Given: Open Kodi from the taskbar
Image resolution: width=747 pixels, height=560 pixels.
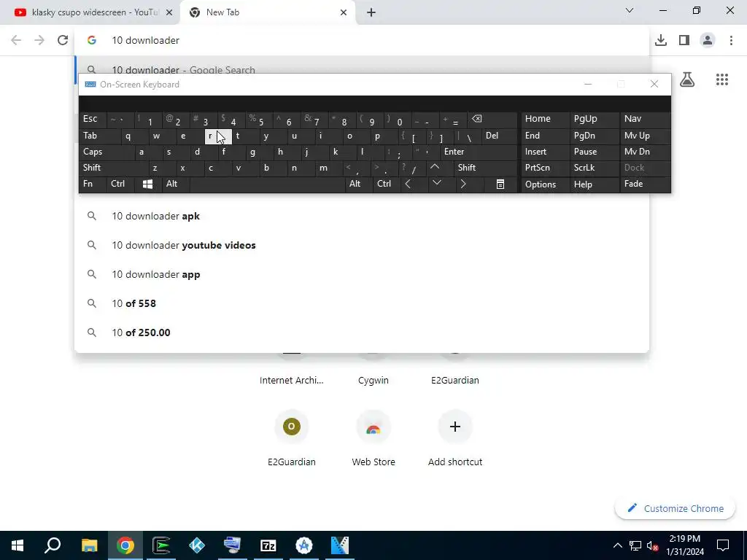Looking at the screenshot, I should pos(197,545).
